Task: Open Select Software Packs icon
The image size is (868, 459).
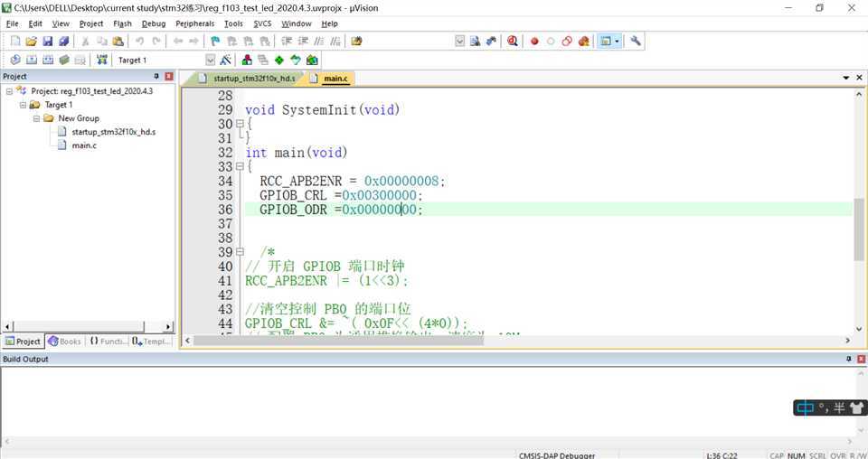Action: click(x=296, y=60)
